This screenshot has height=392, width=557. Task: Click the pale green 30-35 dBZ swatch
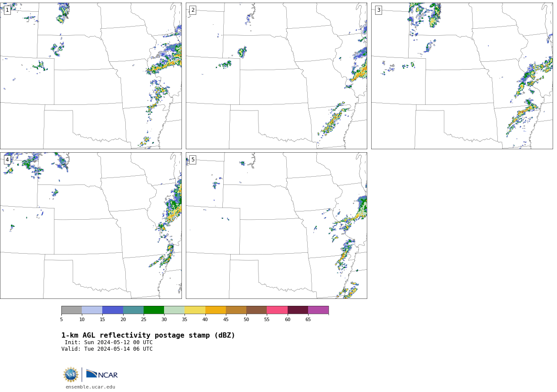[174, 310]
